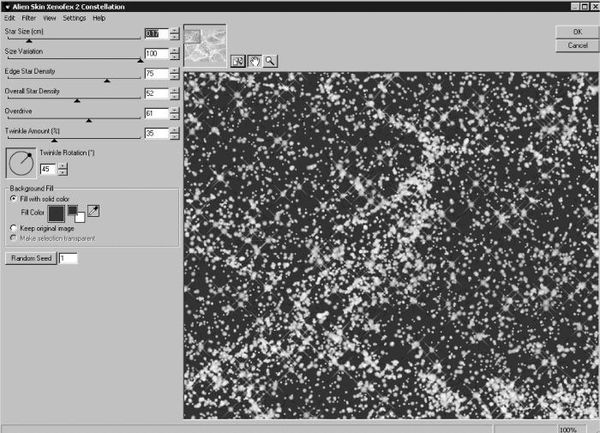Pick fill color with the eyedropper icon
The image size is (600, 433).
(93, 210)
